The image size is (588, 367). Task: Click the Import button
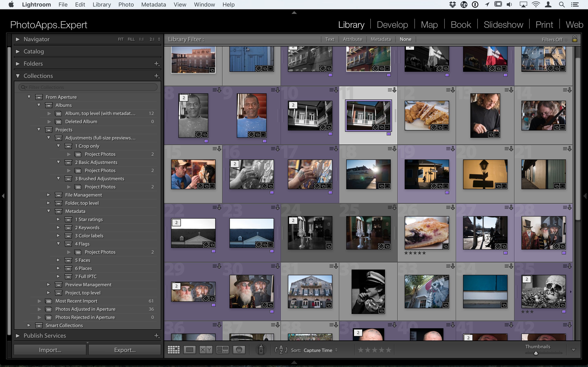(50, 350)
